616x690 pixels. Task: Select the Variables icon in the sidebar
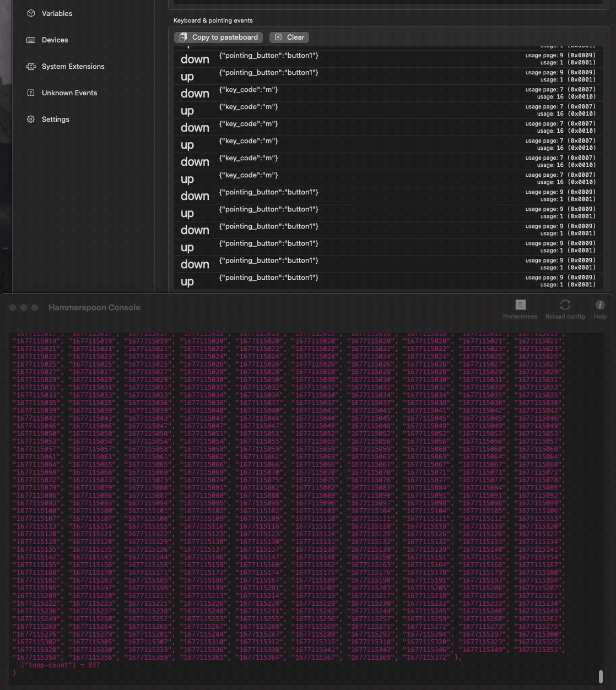pyautogui.click(x=31, y=13)
